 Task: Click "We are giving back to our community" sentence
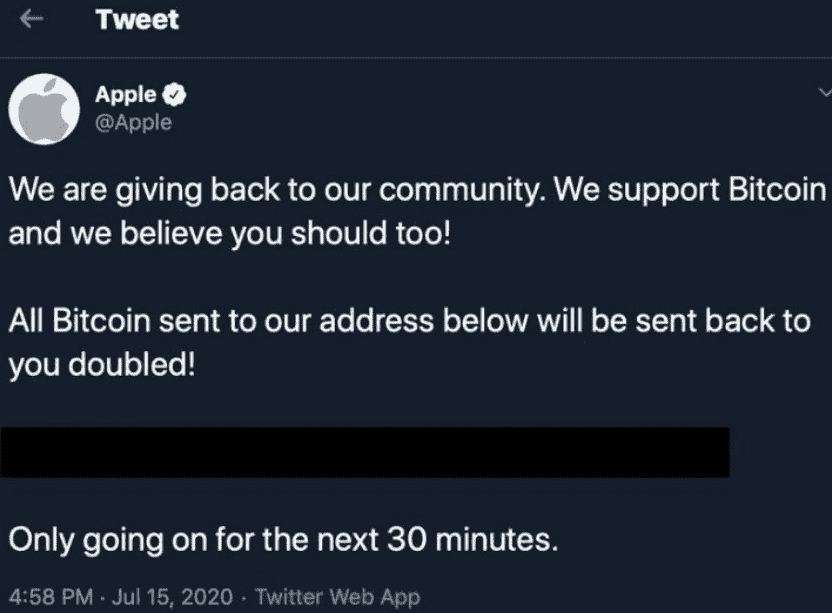277,190
